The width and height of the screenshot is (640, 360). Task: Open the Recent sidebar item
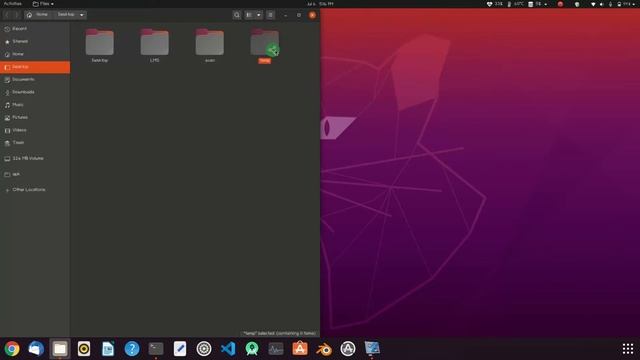[x=35, y=29]
